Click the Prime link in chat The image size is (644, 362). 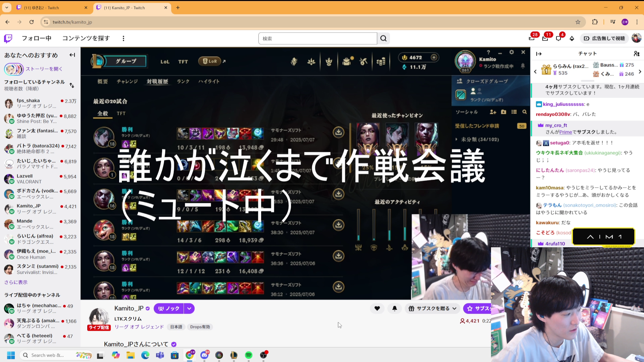click(565, 132)
